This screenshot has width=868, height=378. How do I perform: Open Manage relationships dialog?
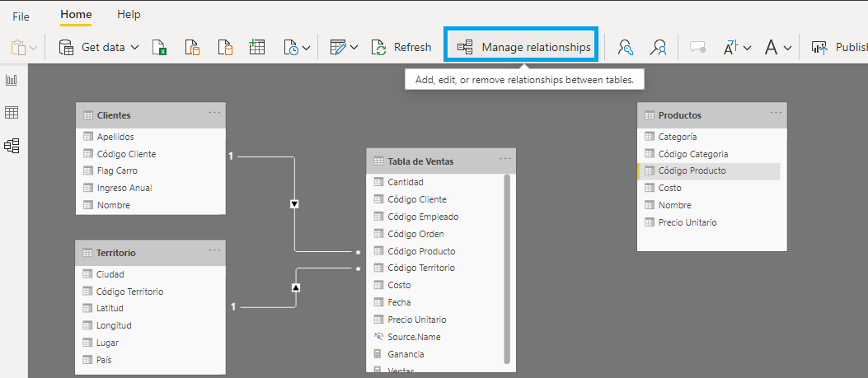coord(524,48)
